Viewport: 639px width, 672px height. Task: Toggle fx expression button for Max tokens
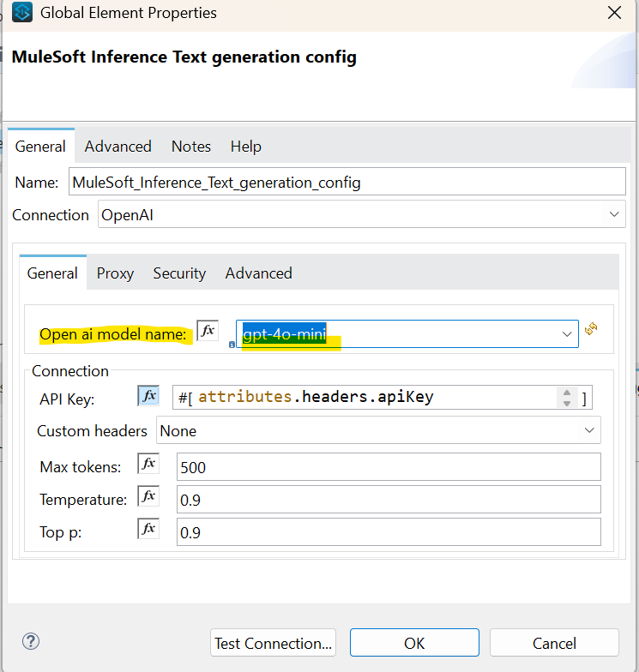[148, 464]
